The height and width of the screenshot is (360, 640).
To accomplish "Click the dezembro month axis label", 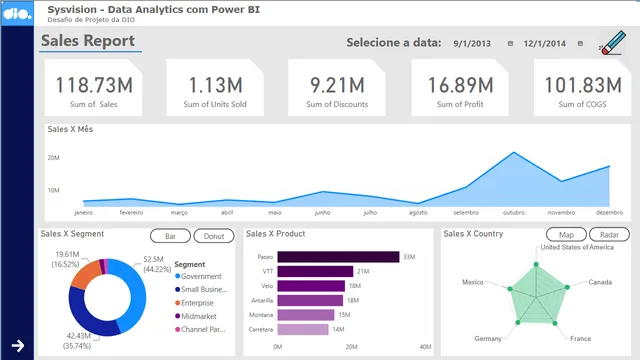I will [609, 213].
